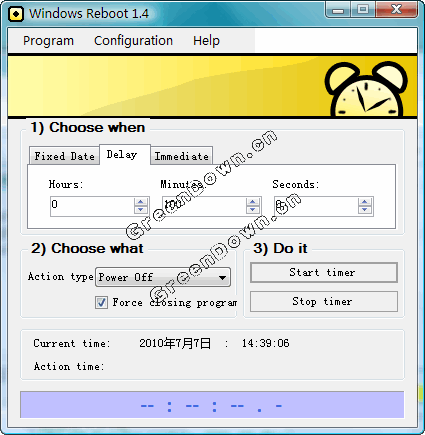Increase the Hours value with up arrow
This screenshot has width=425, height=435.
(x=141, y=202)
